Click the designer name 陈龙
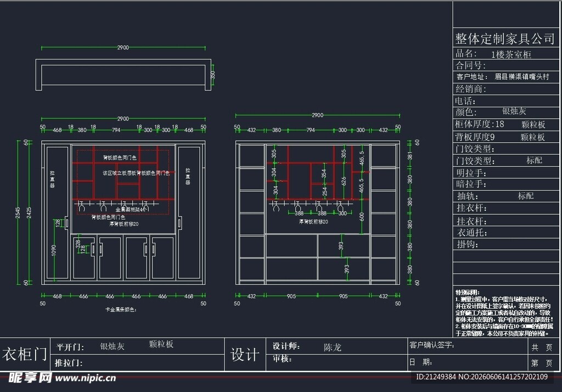The width and height of the screenshot is (562, 392). tap(332, 347)
